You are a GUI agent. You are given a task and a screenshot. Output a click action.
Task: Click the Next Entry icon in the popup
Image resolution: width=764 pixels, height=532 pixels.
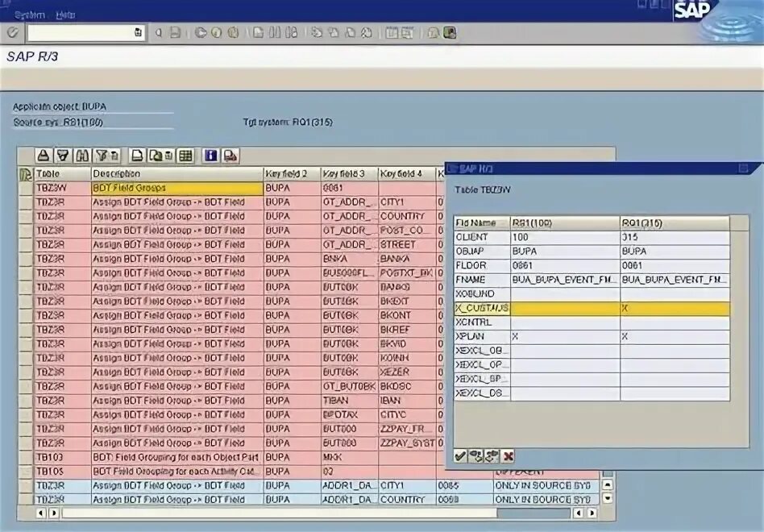coord(492,456)
